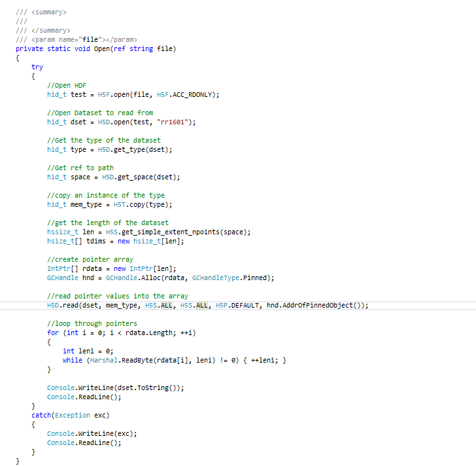
Task: Click the '//get the length of the dataset' comment
Action: click(108, 223)
